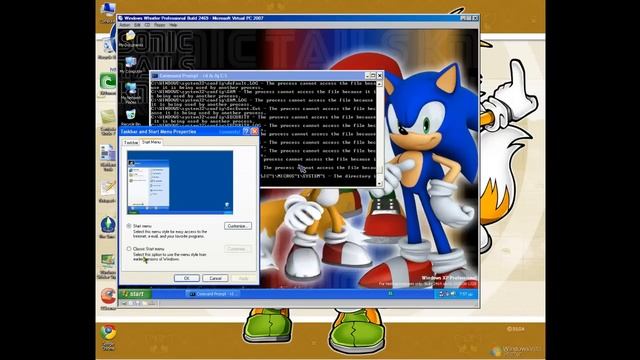Switch to the Start Menu tab
This screenshot has height=360, width=640.
pyautogui.click(x=151, y=142)
